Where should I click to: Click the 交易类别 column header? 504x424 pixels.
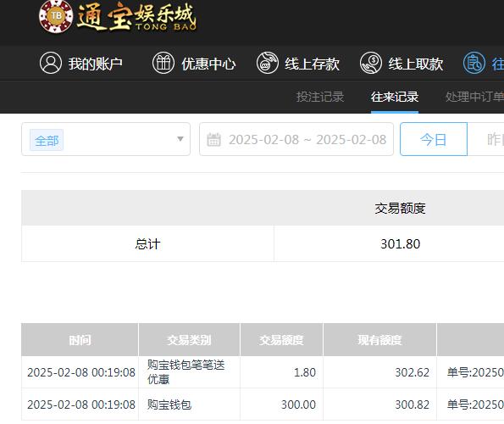[189, 340]
